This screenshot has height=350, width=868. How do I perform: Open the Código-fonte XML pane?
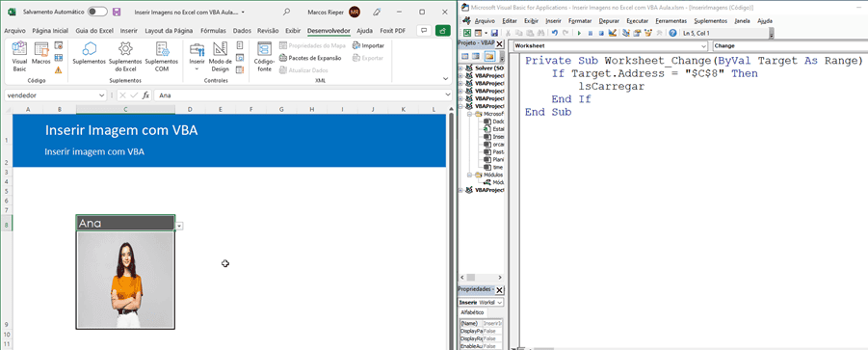tap(264, 58)
